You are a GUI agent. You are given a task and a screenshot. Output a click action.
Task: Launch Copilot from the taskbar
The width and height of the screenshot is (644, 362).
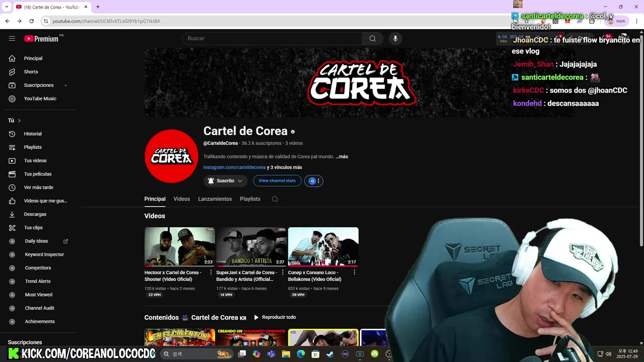[x=257, y=354]
